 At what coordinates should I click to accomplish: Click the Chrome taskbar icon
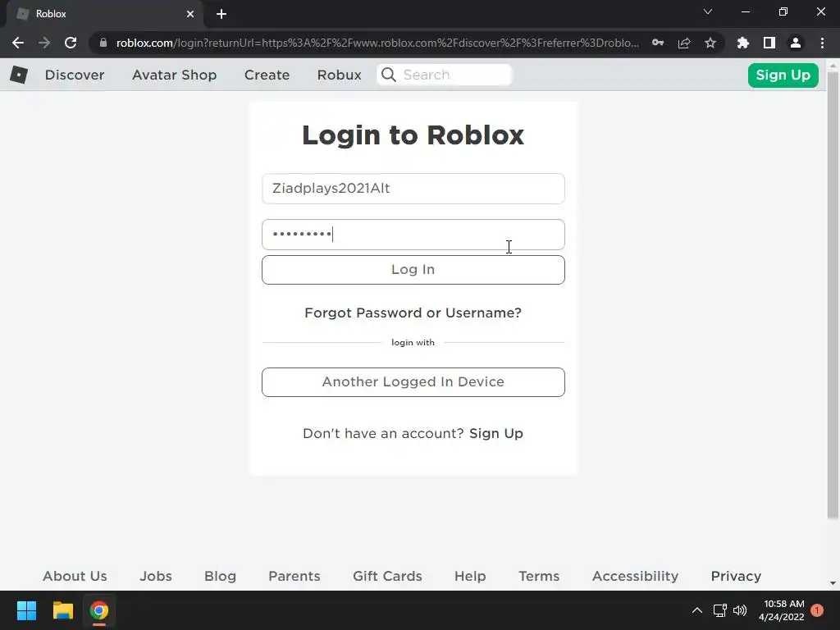[99, 610]
